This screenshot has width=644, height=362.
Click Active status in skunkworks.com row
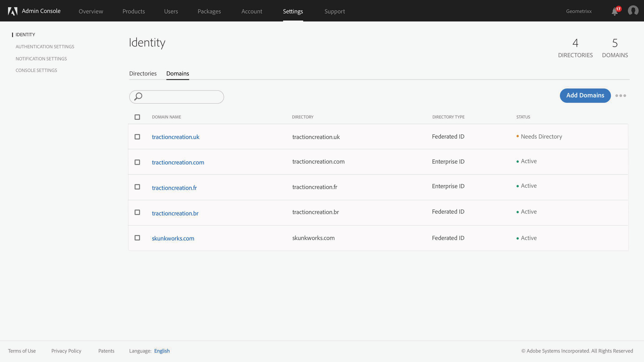pos(529,238)
